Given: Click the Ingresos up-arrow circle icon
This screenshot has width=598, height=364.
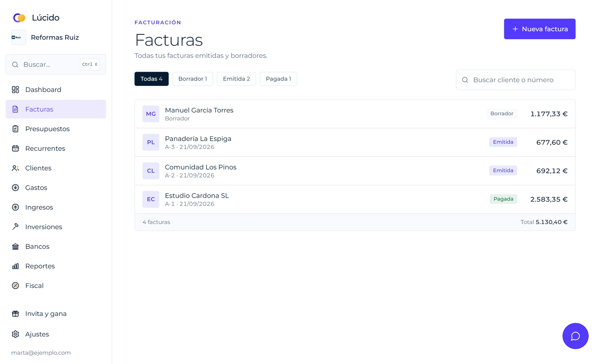Looking at the screenshot, I should point(15,207).
